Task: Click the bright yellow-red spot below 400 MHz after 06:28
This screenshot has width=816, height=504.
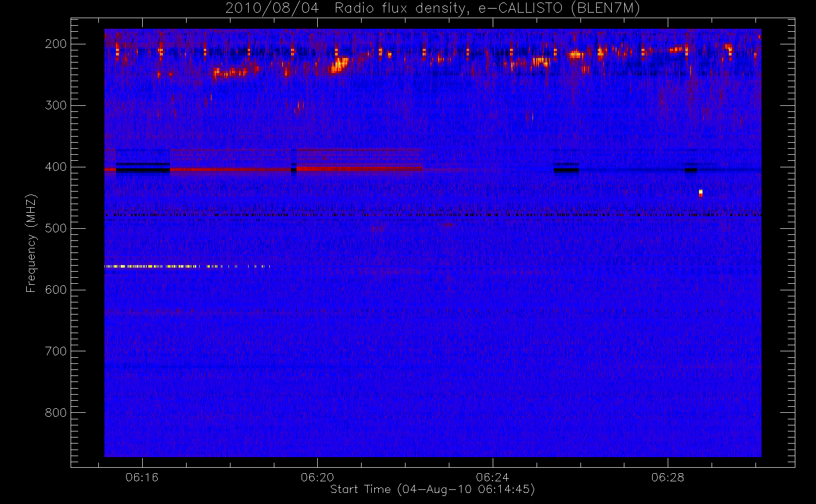Action: pos(701,193)
